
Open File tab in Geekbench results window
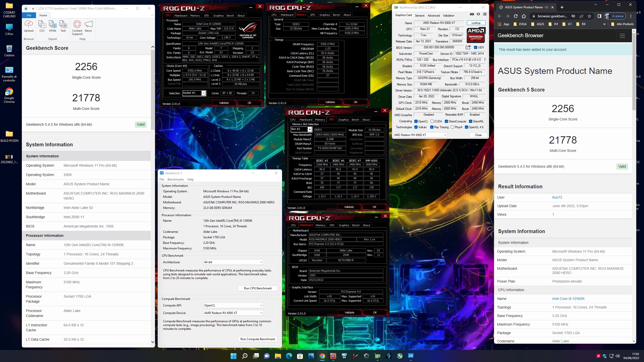(29, 15)
